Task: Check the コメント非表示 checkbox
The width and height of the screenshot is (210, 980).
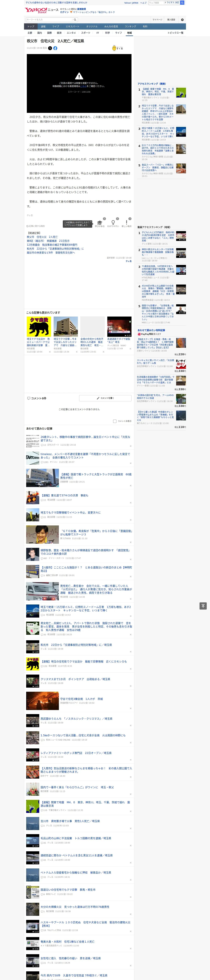Action: click(115, 421)
